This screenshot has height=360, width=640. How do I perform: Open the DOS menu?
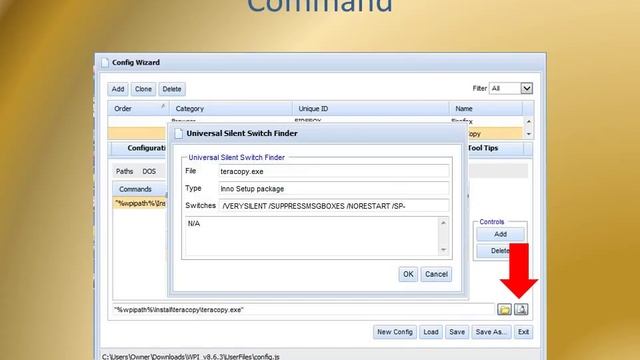coord(149,171)
